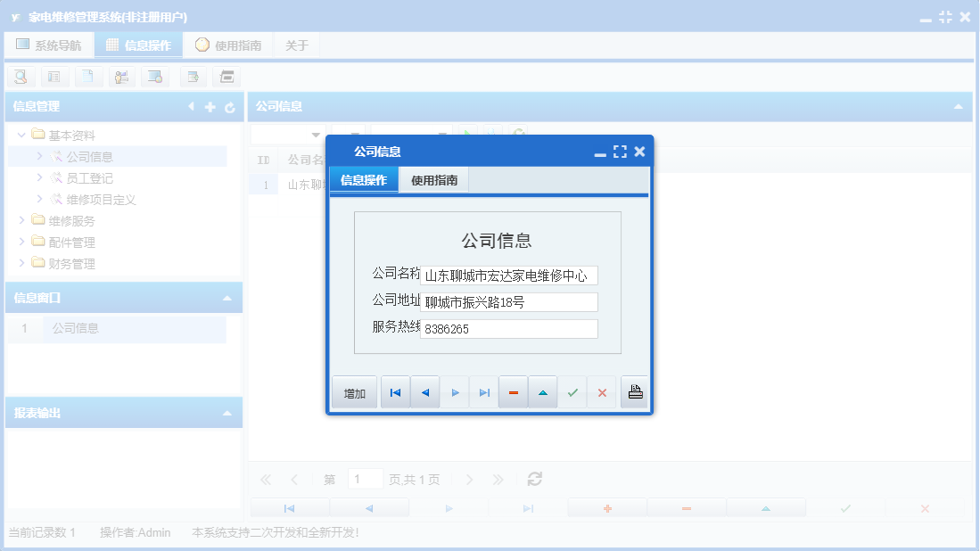Image resolution: width=980 pixels, height=551 pixels.
Task: Select the search/query tool in the toolbar
Action: coord(20,77)
